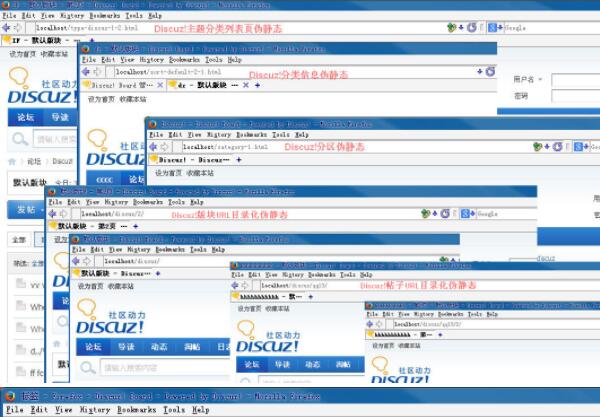Open a new tab in the sort-default-2-1.html window

pyautogui.click(x=258, y=85)
